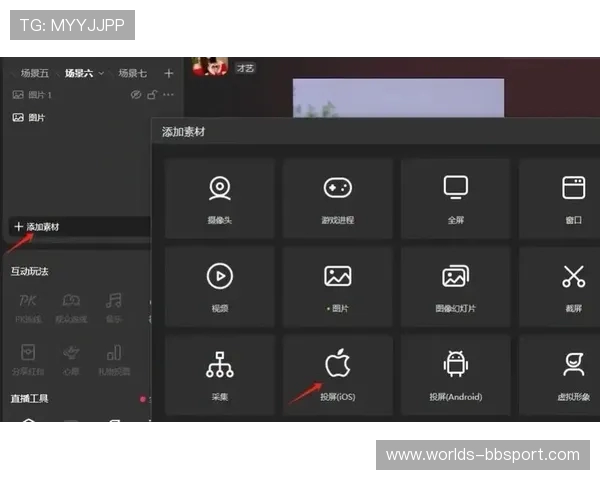Select the 图片 1 layer row
Screen dimensions: 600x480
[x=93, y=95]
